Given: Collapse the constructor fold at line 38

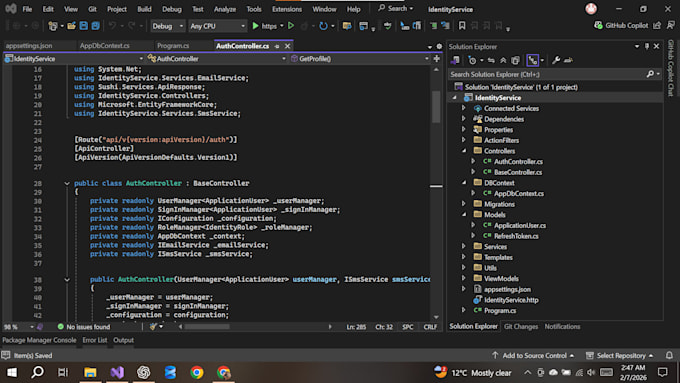Looking at the screenshot, I should 67,280.
